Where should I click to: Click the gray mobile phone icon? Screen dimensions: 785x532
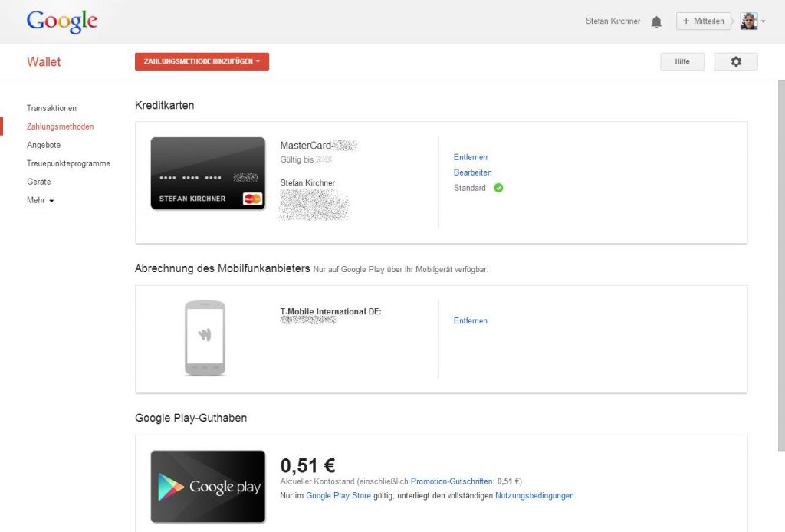(205, 338)
